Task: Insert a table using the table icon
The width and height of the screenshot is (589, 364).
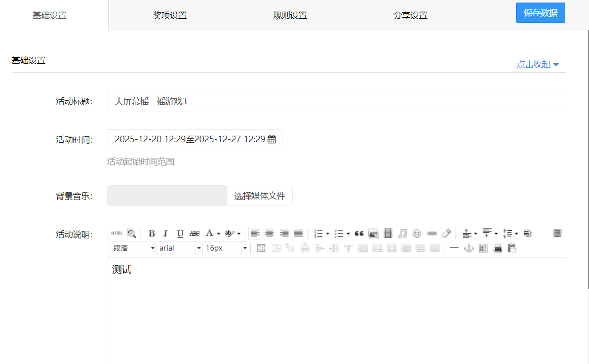Action: pyautogui.click(x=261, y=248)
